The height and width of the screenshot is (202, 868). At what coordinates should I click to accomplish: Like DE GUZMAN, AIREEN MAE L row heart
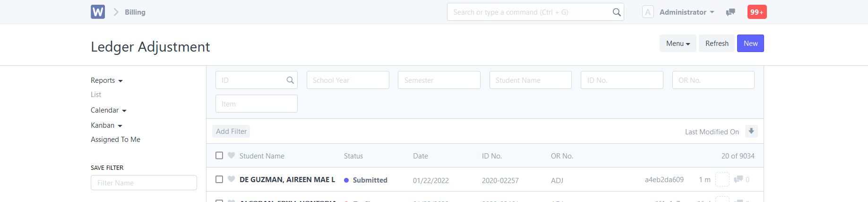231,179
